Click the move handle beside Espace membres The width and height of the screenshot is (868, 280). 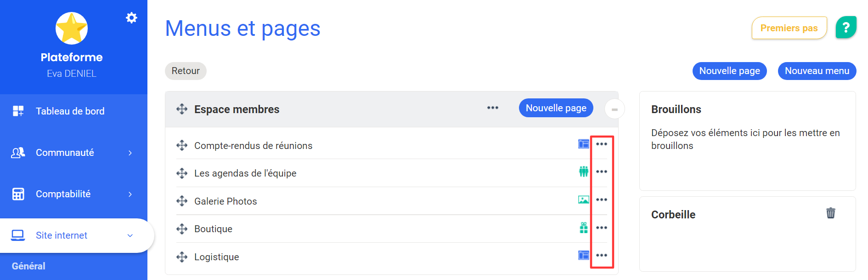pyautogui.click(x=182, y=109)
